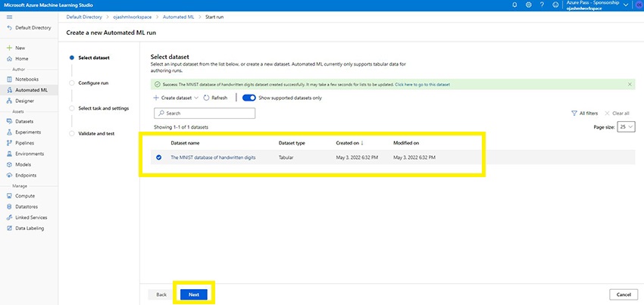The width and height of the screenshot is (644, 305).
Task: Click the Datastores cylinder icon
Action: [9, 207]
